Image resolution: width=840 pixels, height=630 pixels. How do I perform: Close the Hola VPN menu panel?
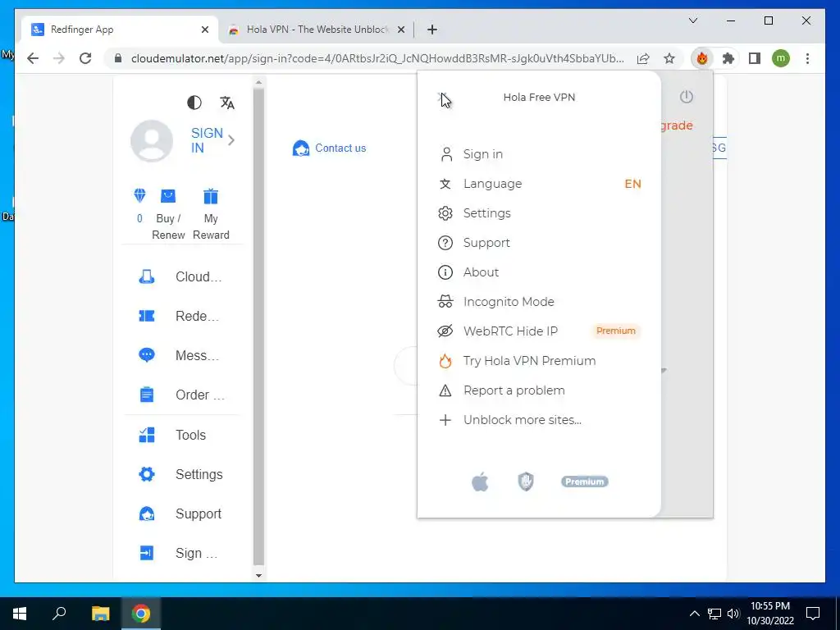(x=444, y=97)
